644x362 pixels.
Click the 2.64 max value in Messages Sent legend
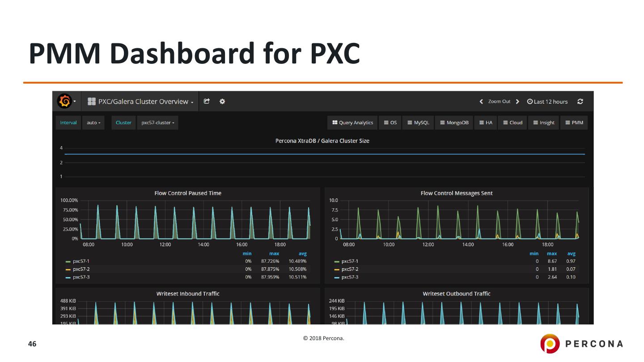click(552, 277)
